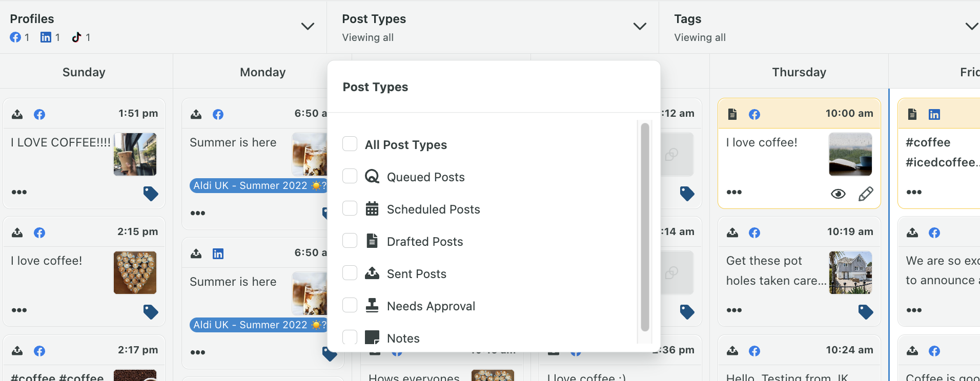Click the 'I love coffee!' Thursday post text

click(762, 142)
